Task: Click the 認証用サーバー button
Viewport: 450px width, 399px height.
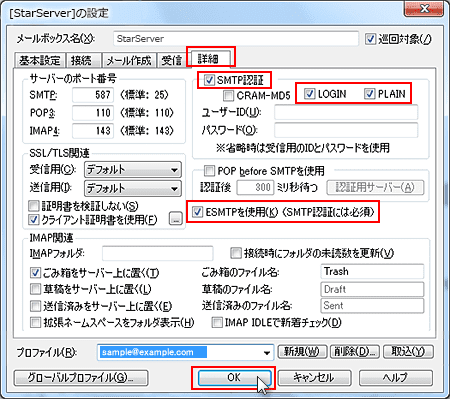Action: point(375,187)
